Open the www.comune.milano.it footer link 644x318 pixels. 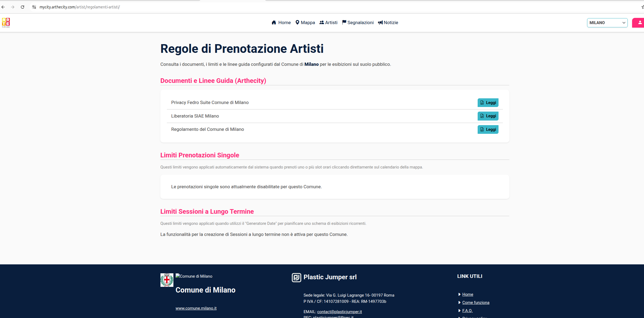pyautogui.click(x=196, y=308)
